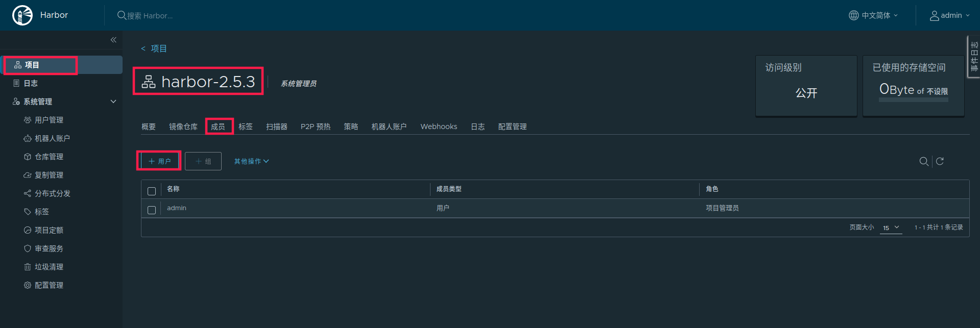
Task: Click the + 组 add group button
Action: tap(203, 161)
